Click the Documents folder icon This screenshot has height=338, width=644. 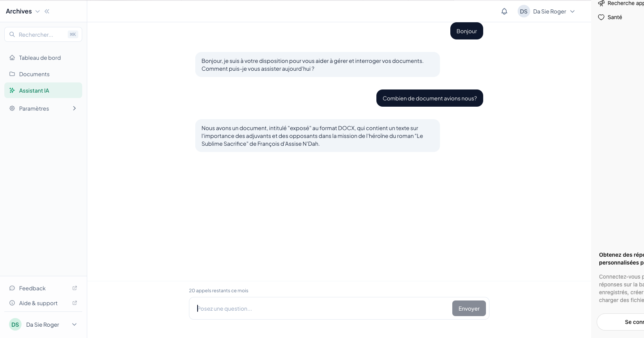[x=12, y=74]
